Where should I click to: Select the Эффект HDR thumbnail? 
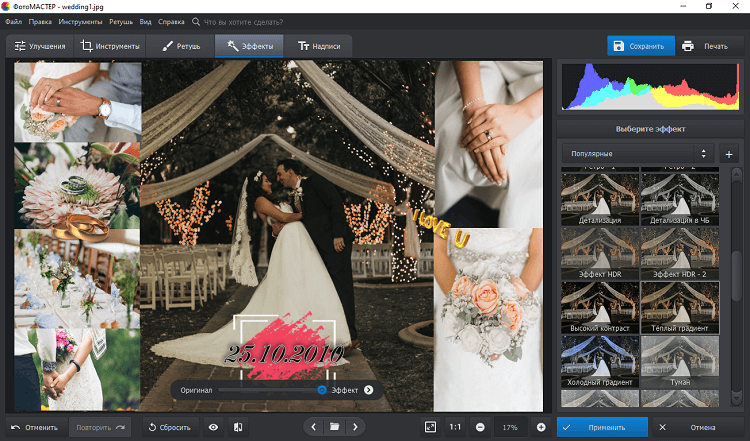click(600, 253)
